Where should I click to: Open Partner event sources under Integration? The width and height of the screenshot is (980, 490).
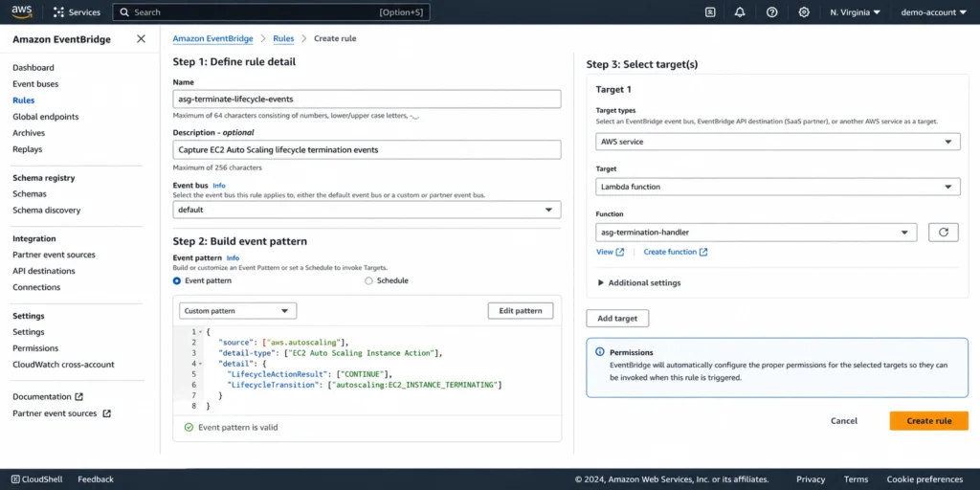(54, 255)
